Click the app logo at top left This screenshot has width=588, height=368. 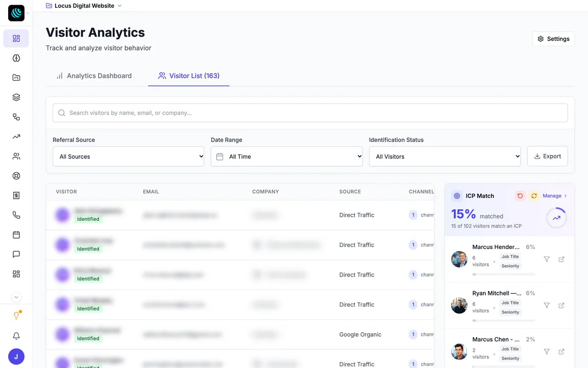(16, 13)
